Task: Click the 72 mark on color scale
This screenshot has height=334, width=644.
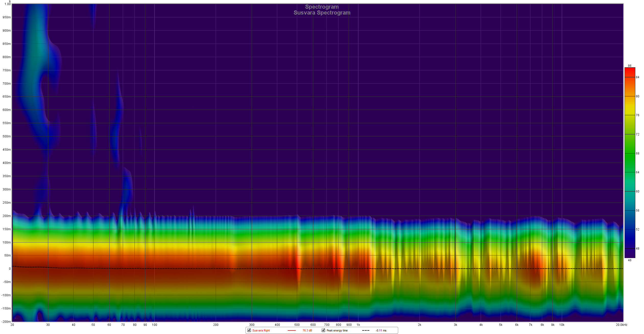Action: pyautogui.click(x=638, y=134)
